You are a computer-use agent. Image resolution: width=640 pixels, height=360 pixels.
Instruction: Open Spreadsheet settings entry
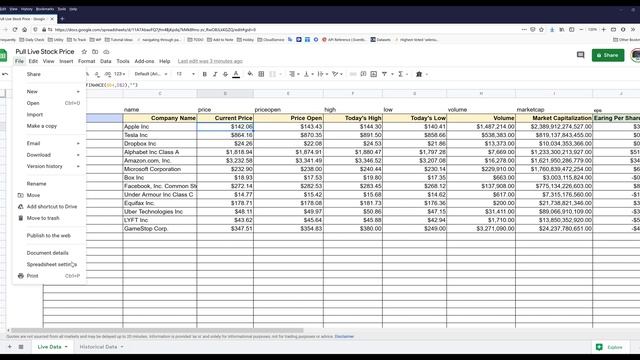tap(49, 264)
